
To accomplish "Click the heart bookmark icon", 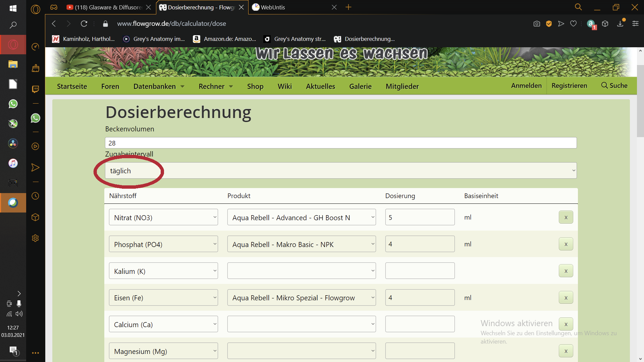I will 574,23.
